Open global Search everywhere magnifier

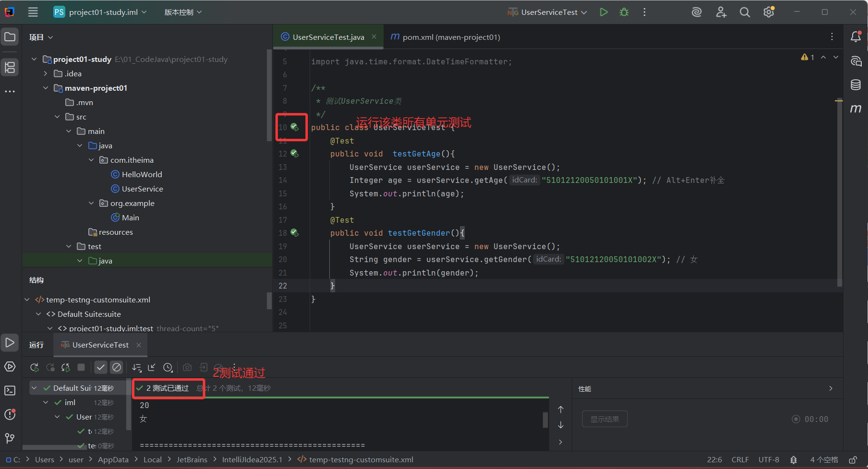pyautogui.click(x=745, y=12)
